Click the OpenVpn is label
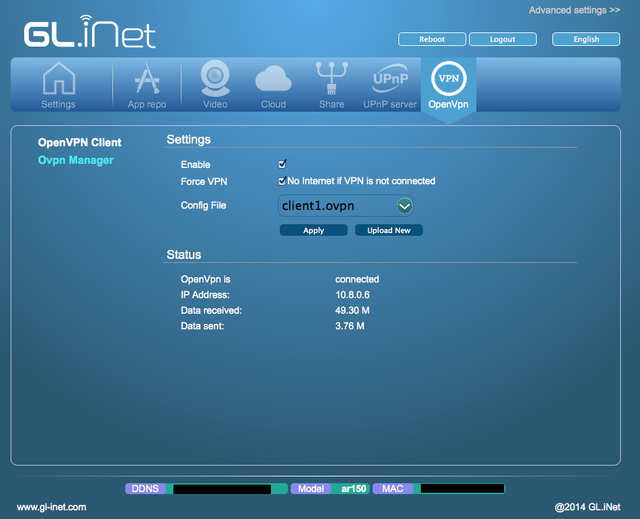Image resolution: width=640 pixels, height=519 pixels. pyautogui.click(x=205, y=279)
